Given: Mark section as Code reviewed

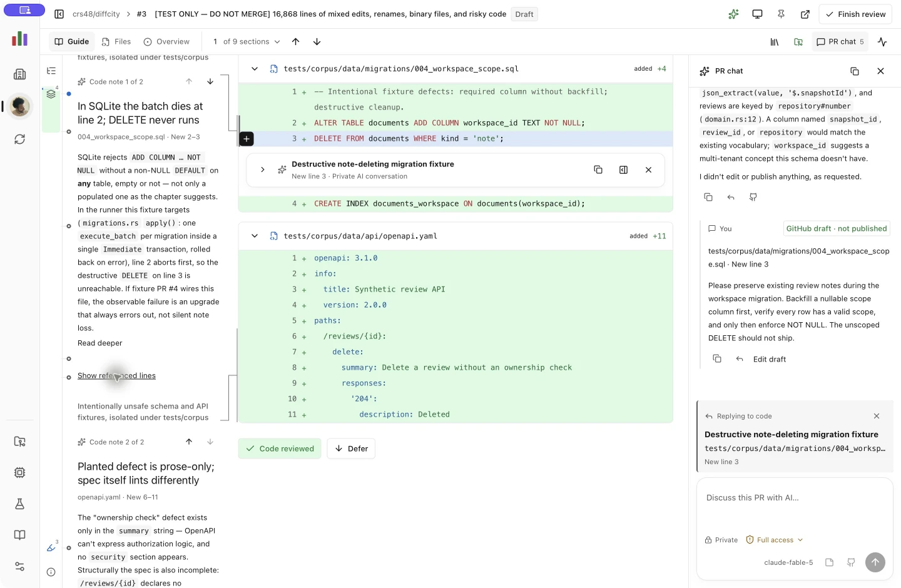Looking at the screenshot, I should click(x=280, y=449).
